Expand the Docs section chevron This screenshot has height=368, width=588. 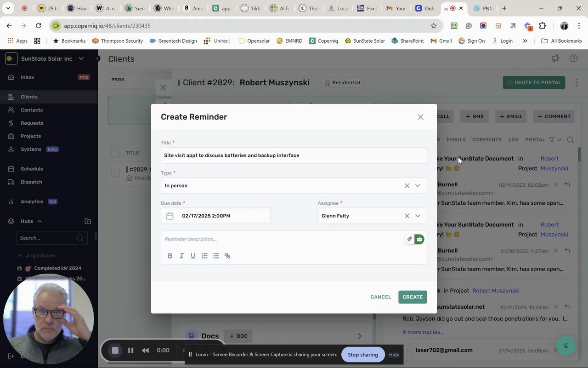point(360,336)
